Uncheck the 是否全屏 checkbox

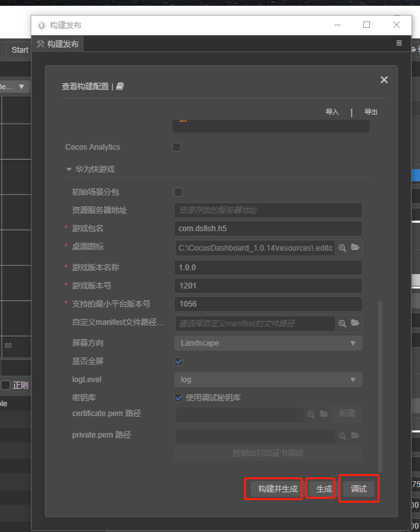pos(178,361)
